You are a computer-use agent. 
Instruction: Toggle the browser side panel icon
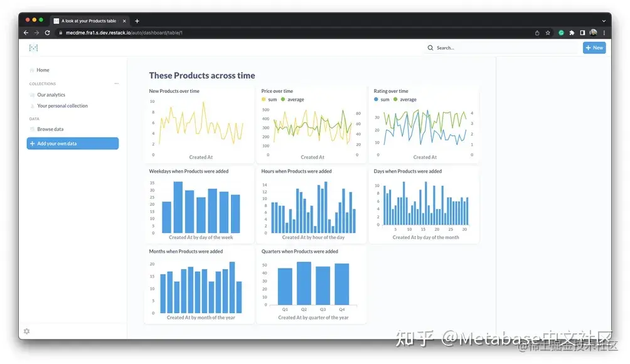tap(582, 33)
